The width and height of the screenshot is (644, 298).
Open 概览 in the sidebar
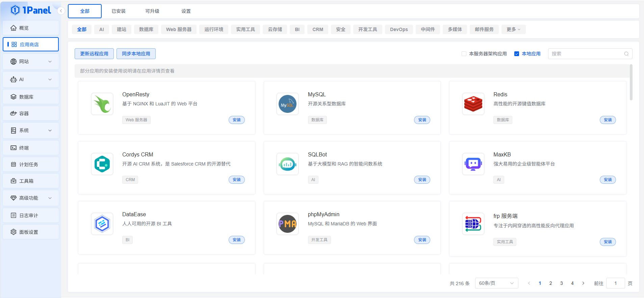[x=31, y=28]
